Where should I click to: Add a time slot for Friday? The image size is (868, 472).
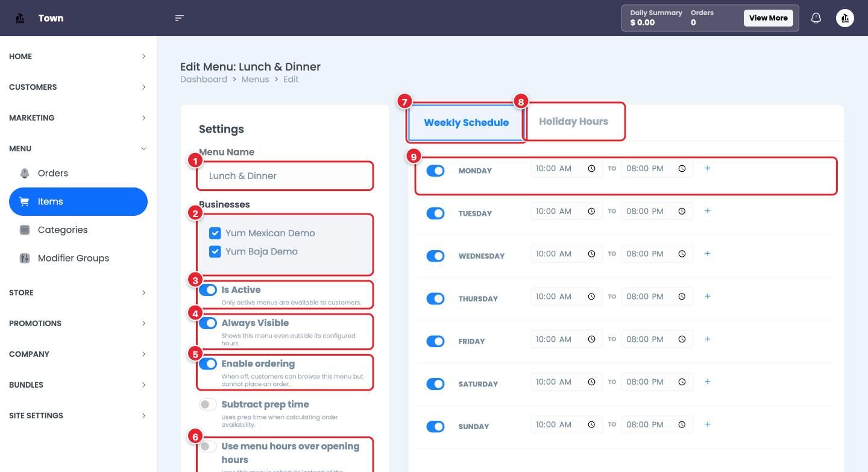[708, 339]
